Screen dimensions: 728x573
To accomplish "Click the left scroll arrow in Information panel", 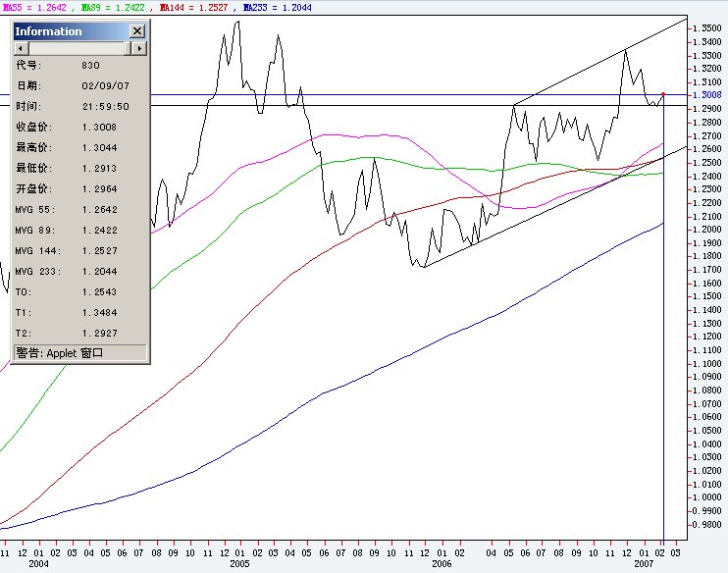I will point(21,48).
